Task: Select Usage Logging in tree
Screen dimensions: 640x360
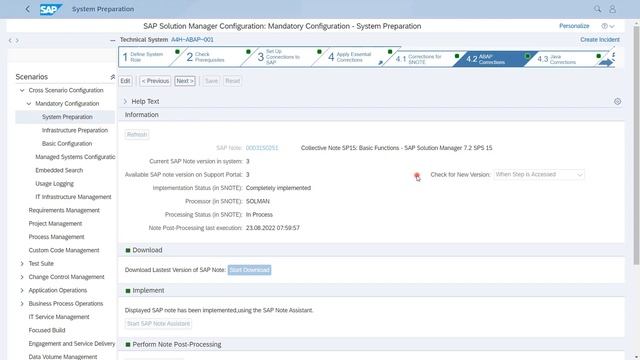Action: coord(54,184)
